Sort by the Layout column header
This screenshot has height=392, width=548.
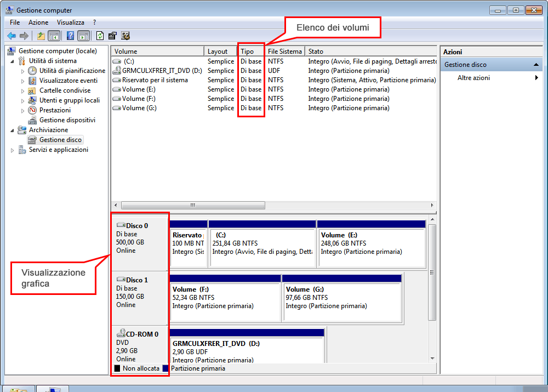coord(220,52)
